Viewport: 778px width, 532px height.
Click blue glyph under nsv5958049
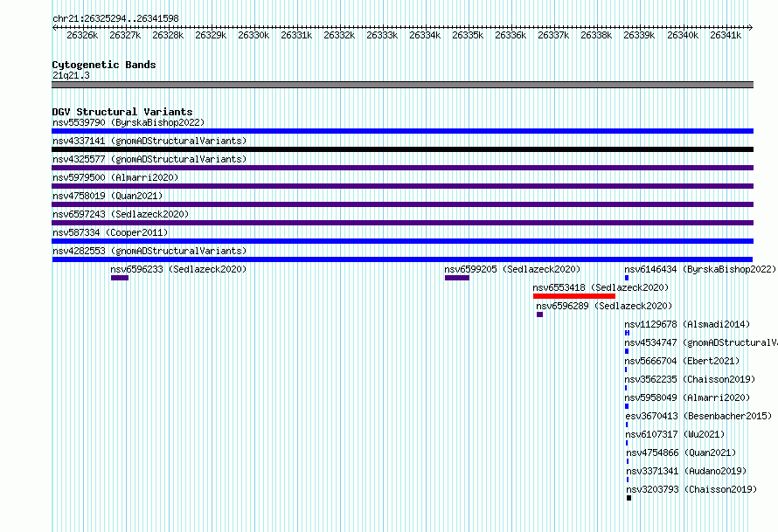(x=627, y=406)
